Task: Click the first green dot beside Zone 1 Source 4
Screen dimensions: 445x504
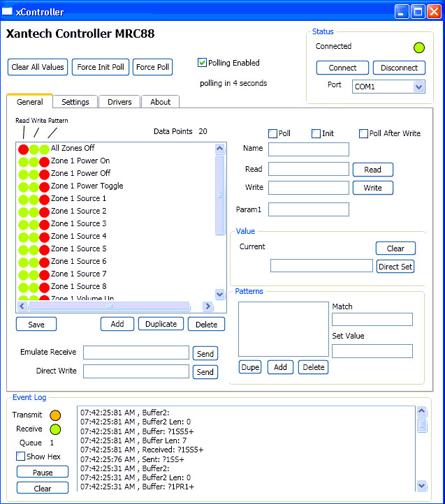Action: 24,237
